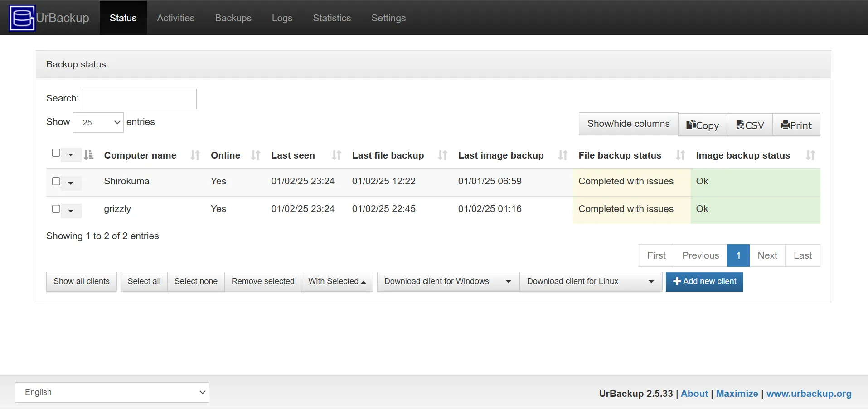Open the English language selector
This screenshot has height=409, width=868.
[112, 392]
